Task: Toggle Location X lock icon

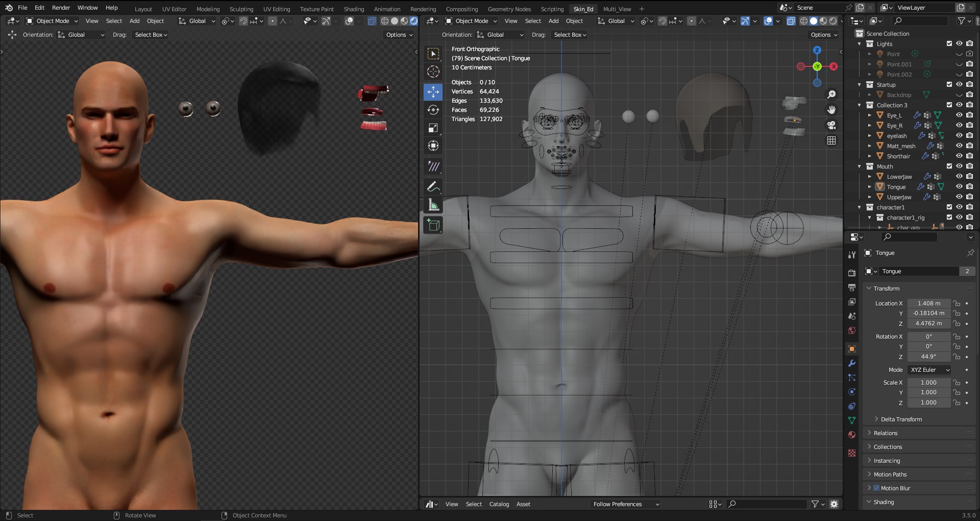Action: pos(957,303)
